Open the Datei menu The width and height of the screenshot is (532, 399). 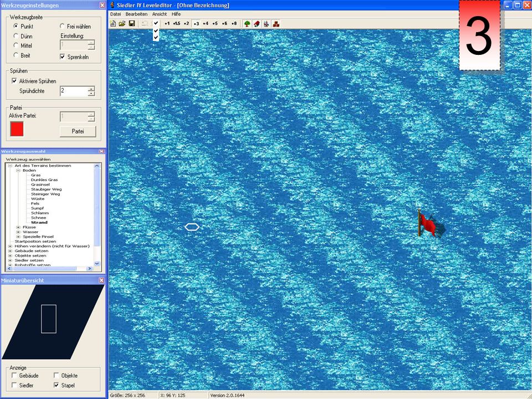coord(115,14)
